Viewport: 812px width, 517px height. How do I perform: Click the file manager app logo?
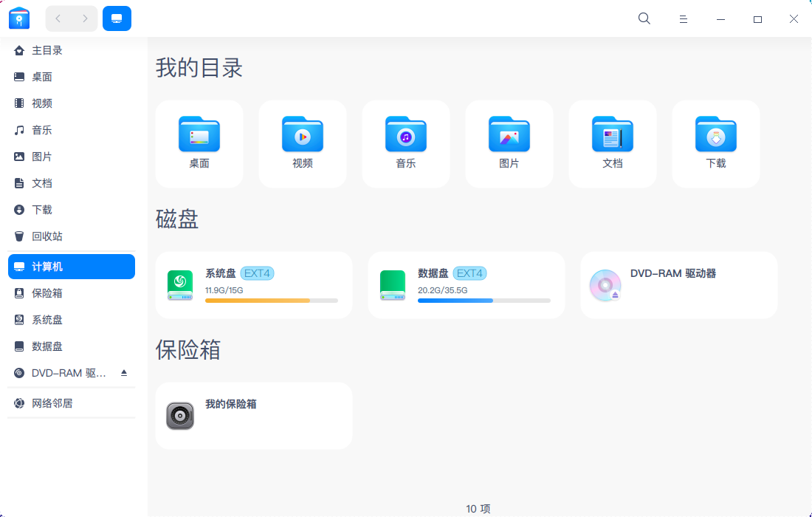tap(19, 18)
